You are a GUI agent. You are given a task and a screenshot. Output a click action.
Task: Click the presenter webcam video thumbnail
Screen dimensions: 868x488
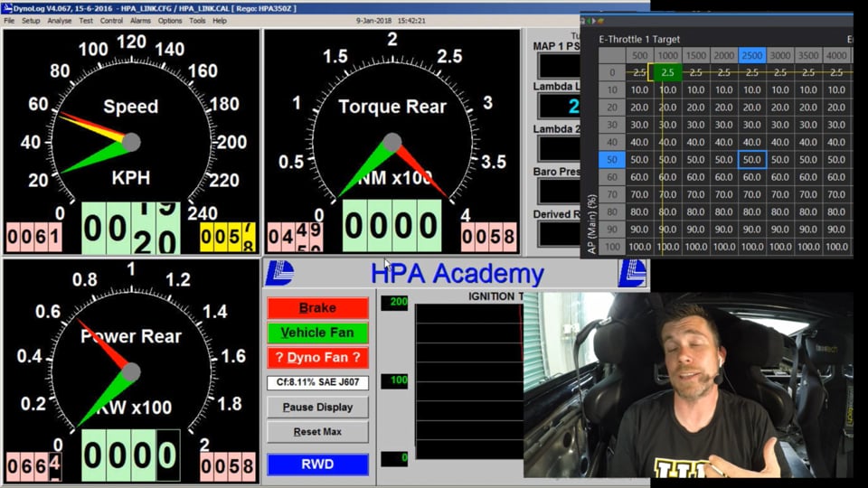(x=688, y=385)
